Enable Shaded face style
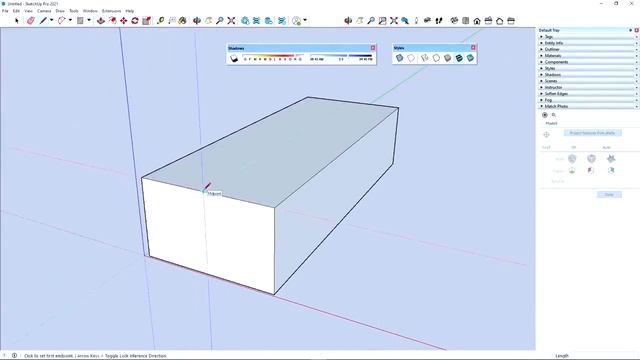 click(x=448, y=58)
